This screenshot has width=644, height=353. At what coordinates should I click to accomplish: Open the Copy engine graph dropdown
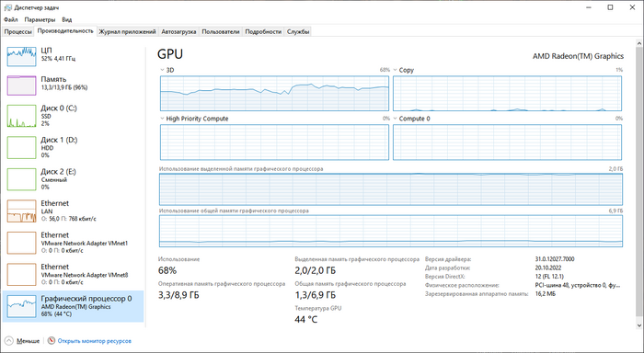tap(395, 70)
